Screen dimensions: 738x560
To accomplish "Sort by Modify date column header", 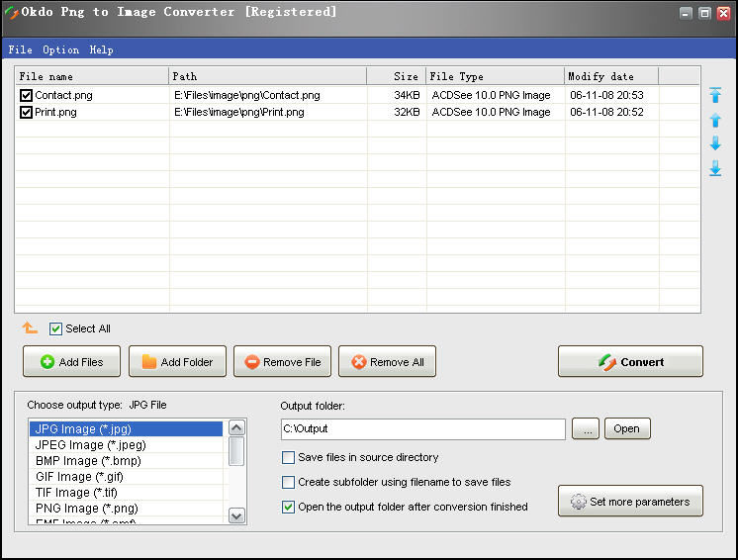I will (x=611, y=76).
